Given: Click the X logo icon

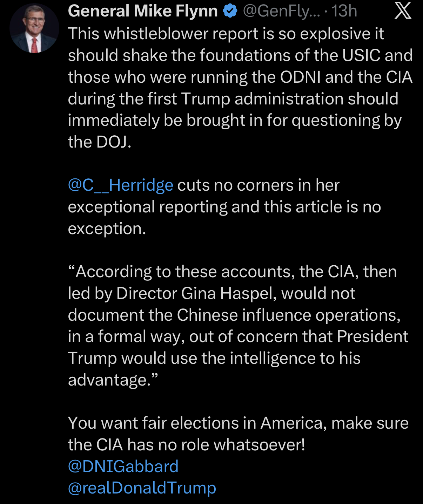Looking at the screenshot, I should tap(403, 11).
